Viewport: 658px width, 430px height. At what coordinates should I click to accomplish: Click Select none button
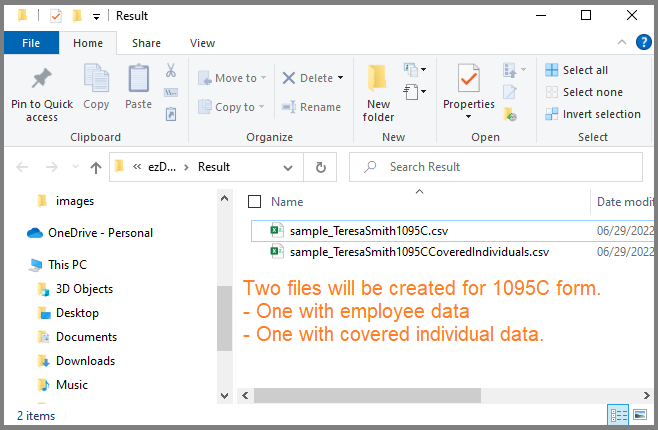point(584,92)
